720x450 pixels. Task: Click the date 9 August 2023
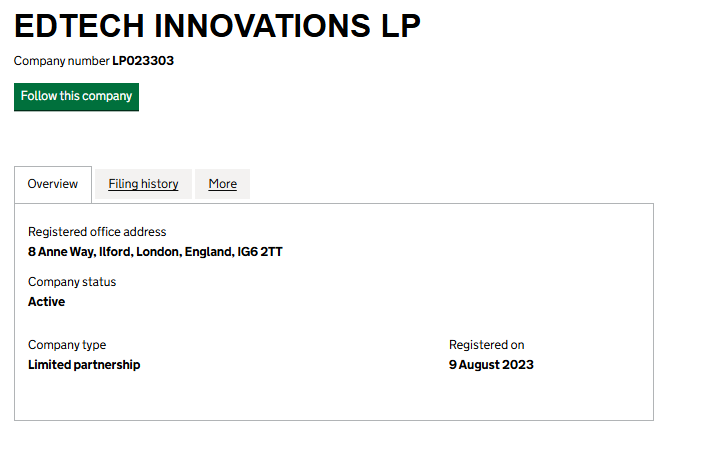click(491, 365)
